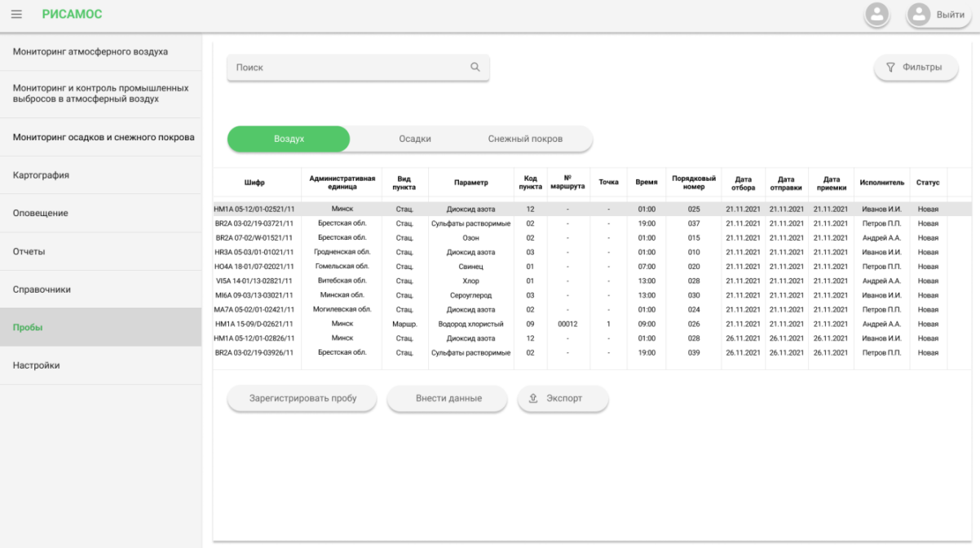980x548 pixels.
Task: Click the Выйти logout button
Action: tap(940, 15)
